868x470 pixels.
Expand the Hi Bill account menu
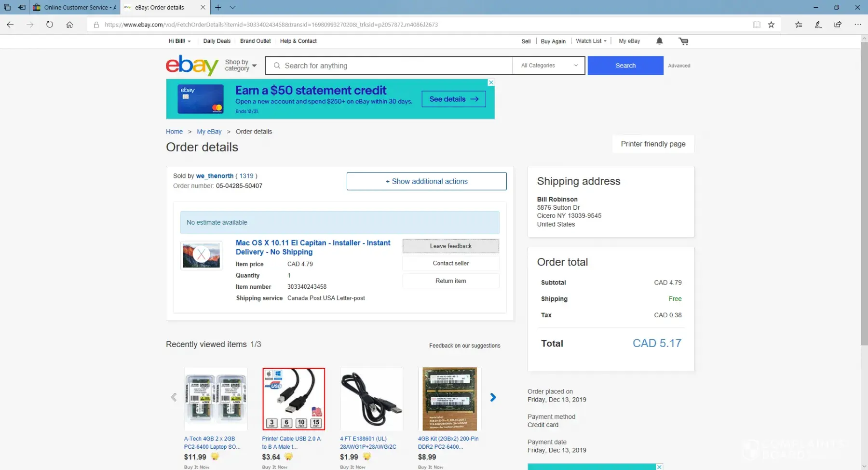click(x=179, y=41)
